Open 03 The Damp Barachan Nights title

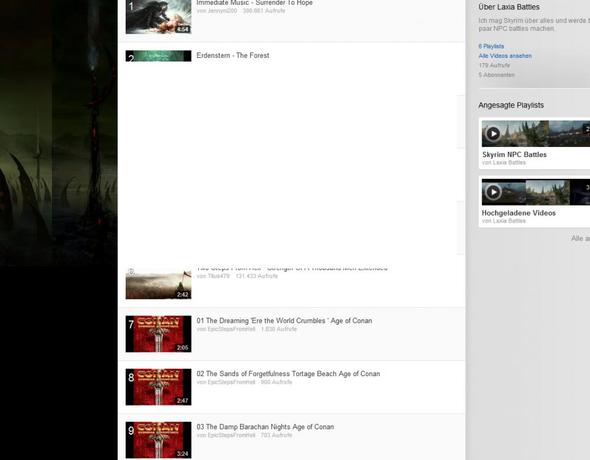tap(265, 427)
